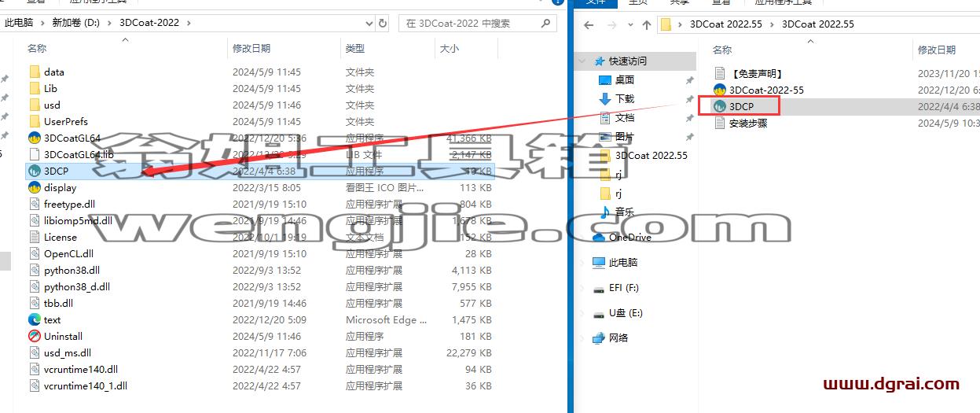
Task: Select the UserPrefs folder
Action: (66, 121)
